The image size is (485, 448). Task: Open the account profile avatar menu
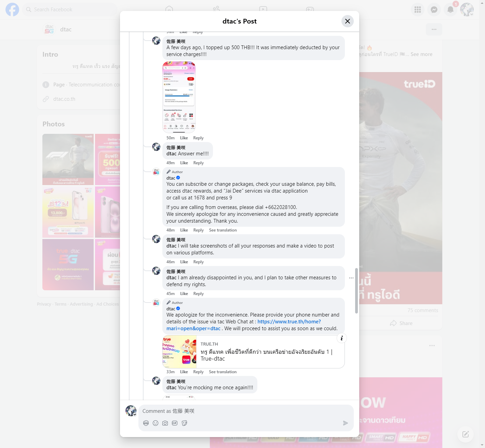467,10
